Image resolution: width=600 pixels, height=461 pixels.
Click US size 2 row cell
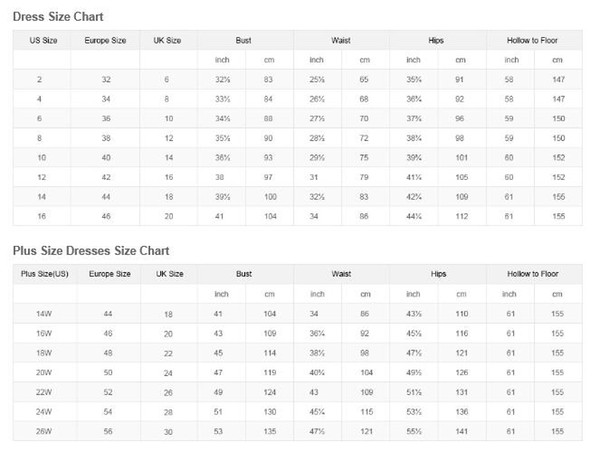click(39, 80)
